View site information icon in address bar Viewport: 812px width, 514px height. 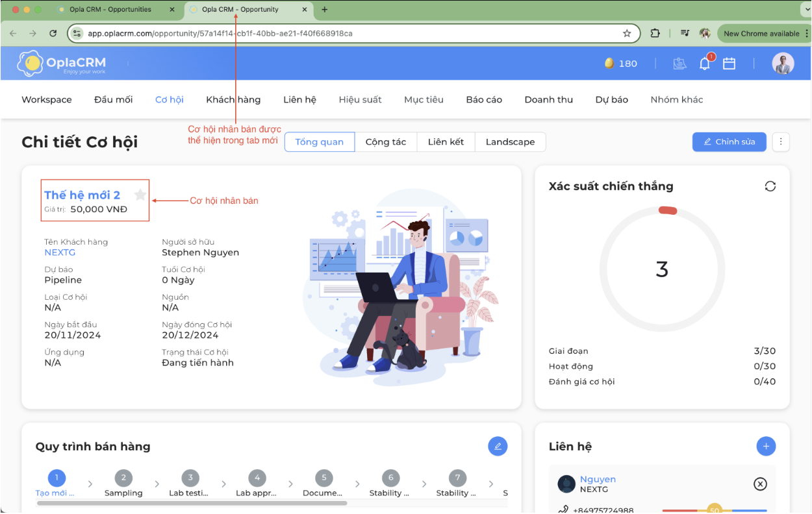[x=77, y=33]
